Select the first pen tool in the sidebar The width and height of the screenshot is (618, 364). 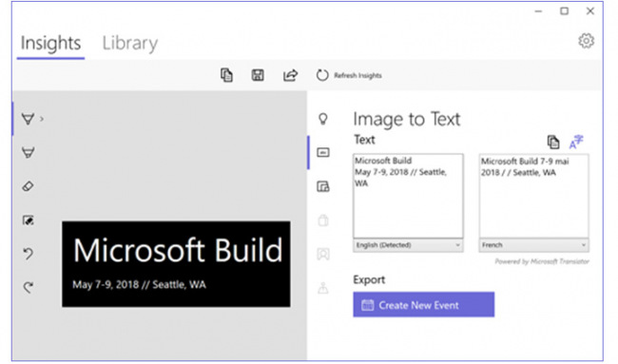click(x=28, y=119)
